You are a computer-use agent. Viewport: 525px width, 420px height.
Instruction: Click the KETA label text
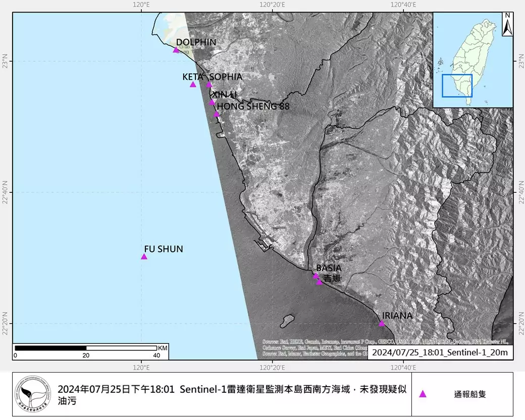pyautogui.click(x=193, y=77)
